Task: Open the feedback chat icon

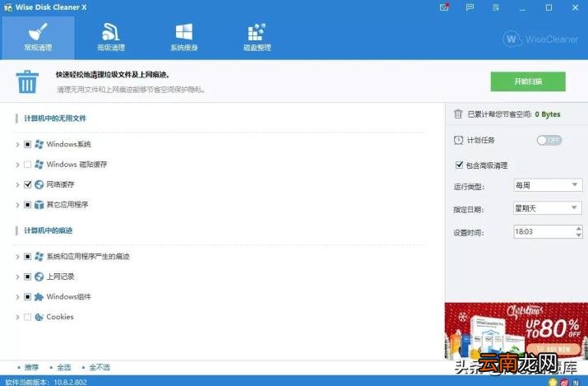Action: click(x=470, y=7)
